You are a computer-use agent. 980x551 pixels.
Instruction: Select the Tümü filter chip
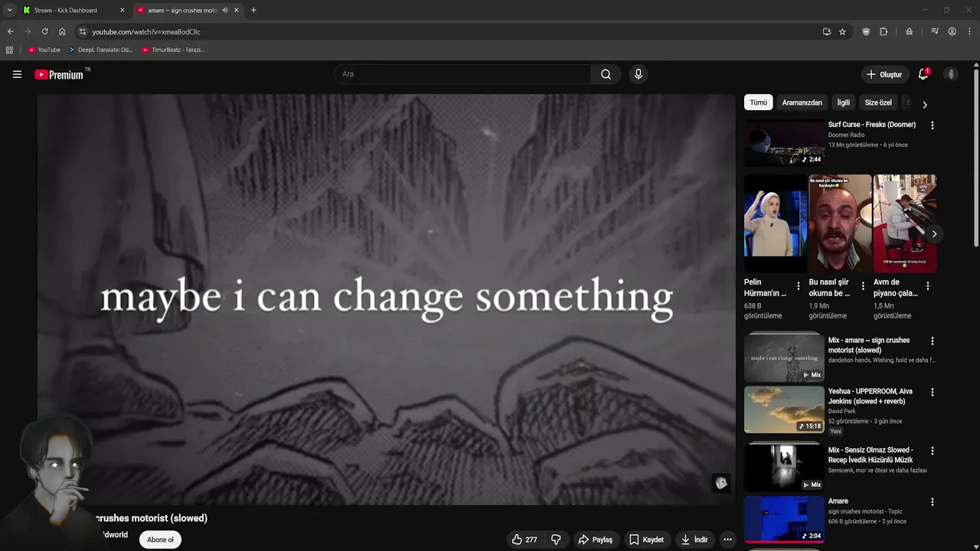click(x=758, y=103)
